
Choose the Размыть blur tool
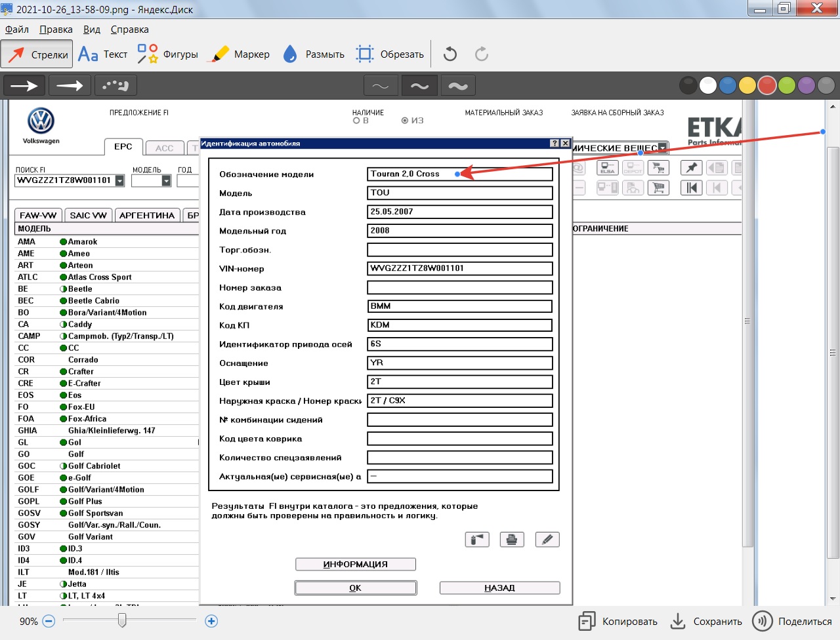coord(314,54)
